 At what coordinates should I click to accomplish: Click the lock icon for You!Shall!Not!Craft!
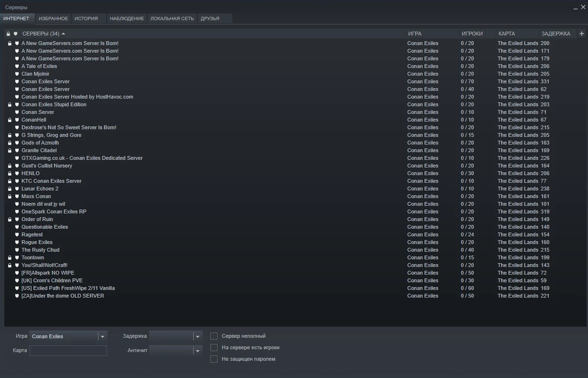click(9, 265)
